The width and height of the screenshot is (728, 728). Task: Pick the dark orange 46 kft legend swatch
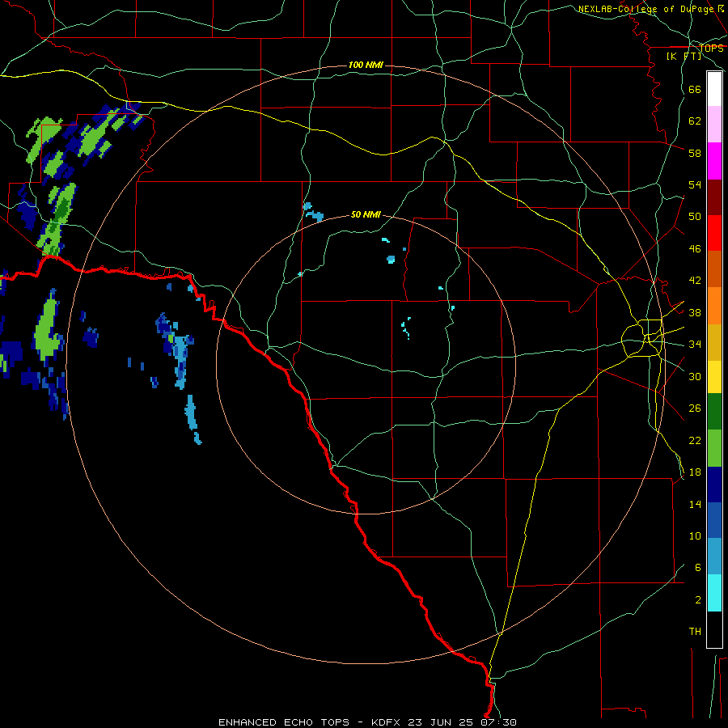[x=714, y=269]
